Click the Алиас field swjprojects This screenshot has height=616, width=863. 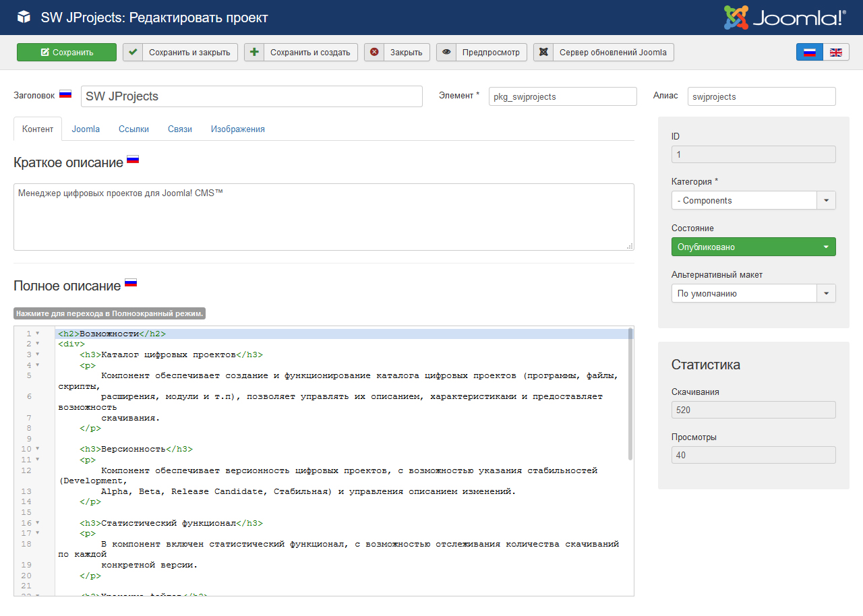(x=762, y=96)
